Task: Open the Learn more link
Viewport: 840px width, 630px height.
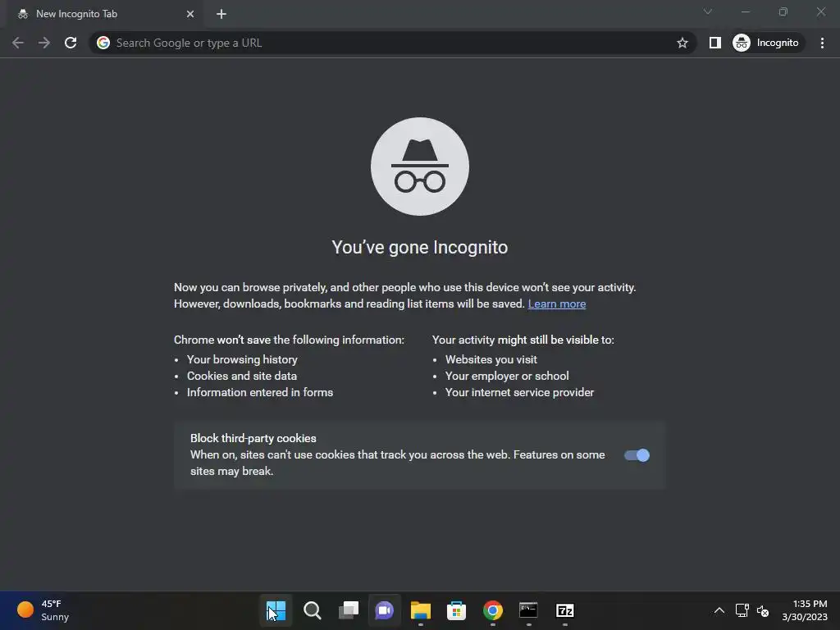Action: click(x=557, y=304)
